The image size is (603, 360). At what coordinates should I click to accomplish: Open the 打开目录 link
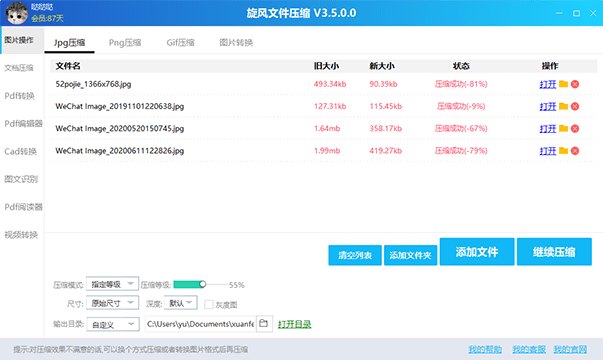295,324
